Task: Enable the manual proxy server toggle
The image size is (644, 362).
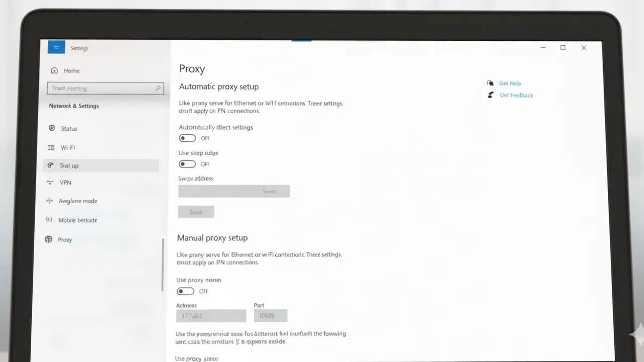Action: tap(185, 291)
